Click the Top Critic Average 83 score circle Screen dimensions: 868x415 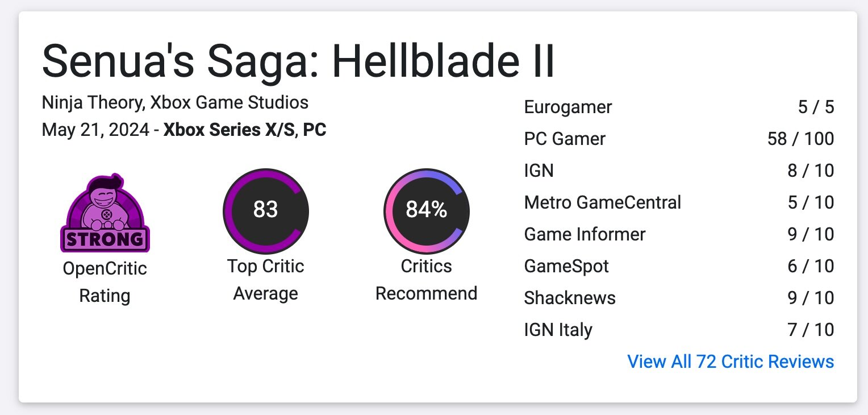266,210
